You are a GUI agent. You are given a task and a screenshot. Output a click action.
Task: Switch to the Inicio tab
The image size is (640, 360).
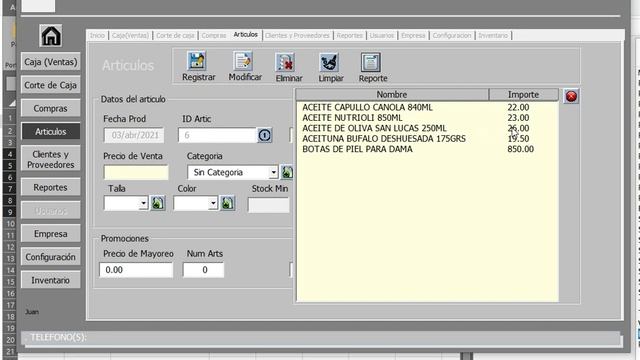pyautogui.click(x=97, y=36)
